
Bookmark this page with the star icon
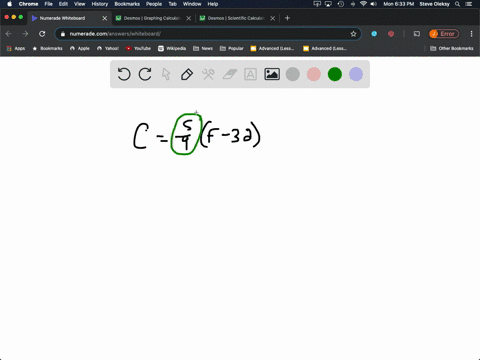point(353,34)
